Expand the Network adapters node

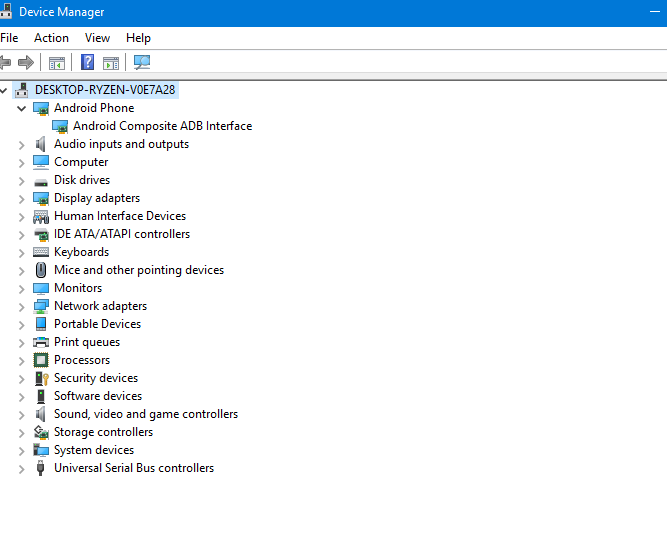coord(22,306)
